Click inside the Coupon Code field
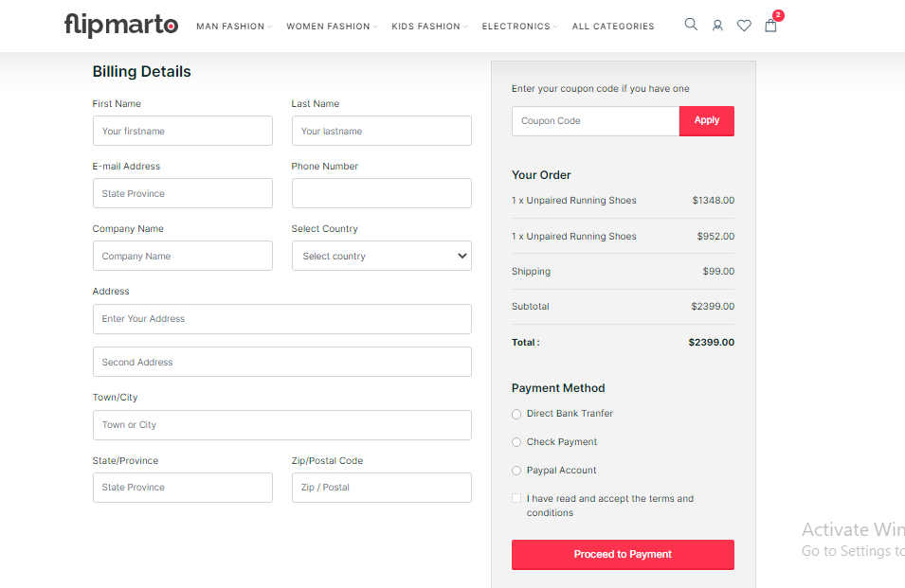The image size is (905, 588). (595, 120)
